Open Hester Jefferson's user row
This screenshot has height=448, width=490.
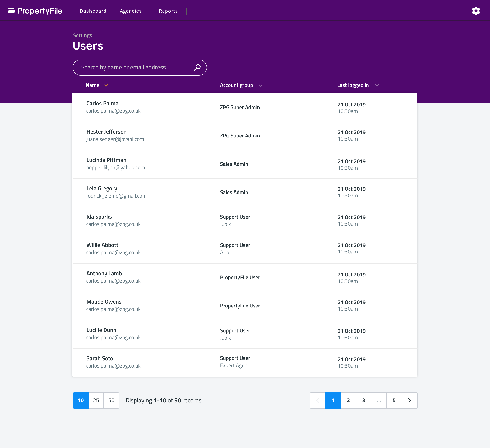click(106, 132)
